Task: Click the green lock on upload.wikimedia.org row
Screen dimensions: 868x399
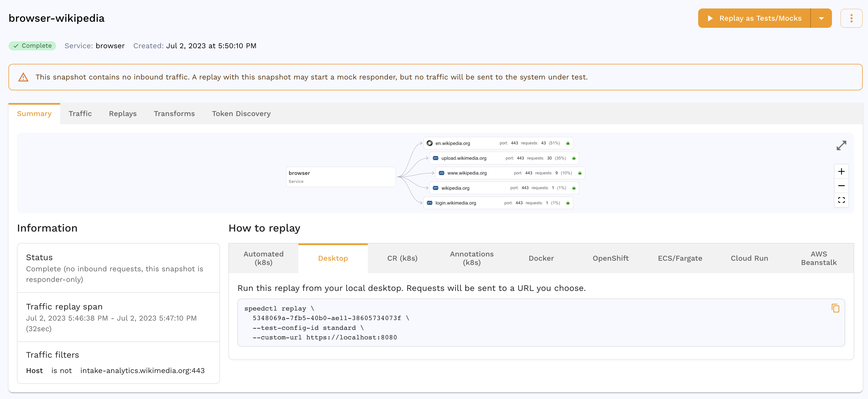Action: click(x=574, y=158)
